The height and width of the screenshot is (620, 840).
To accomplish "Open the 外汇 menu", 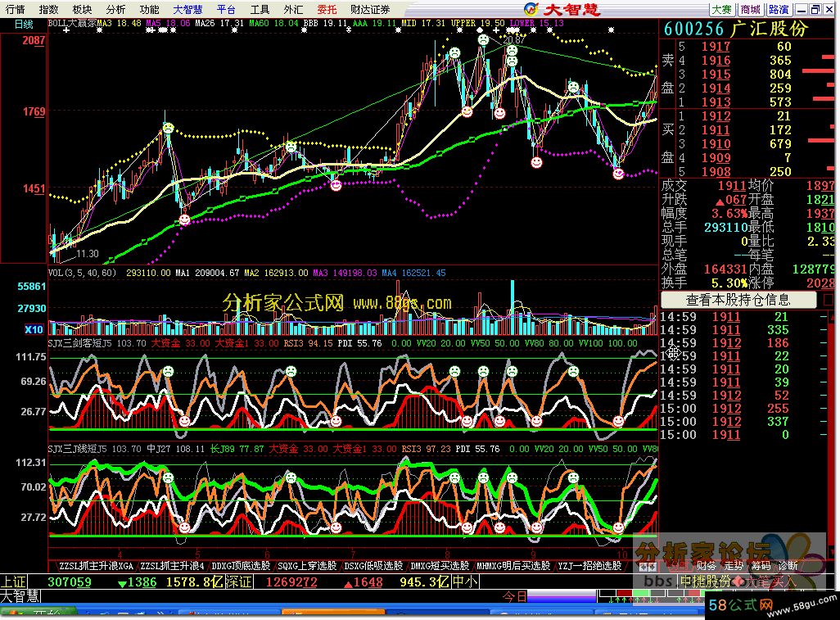I will click(293, 9).
